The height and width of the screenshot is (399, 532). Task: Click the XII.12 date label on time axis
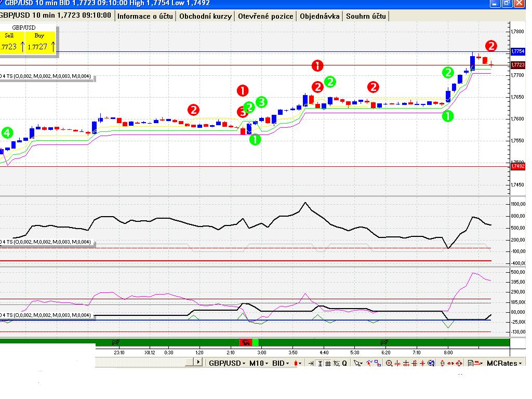pos(150,353)
